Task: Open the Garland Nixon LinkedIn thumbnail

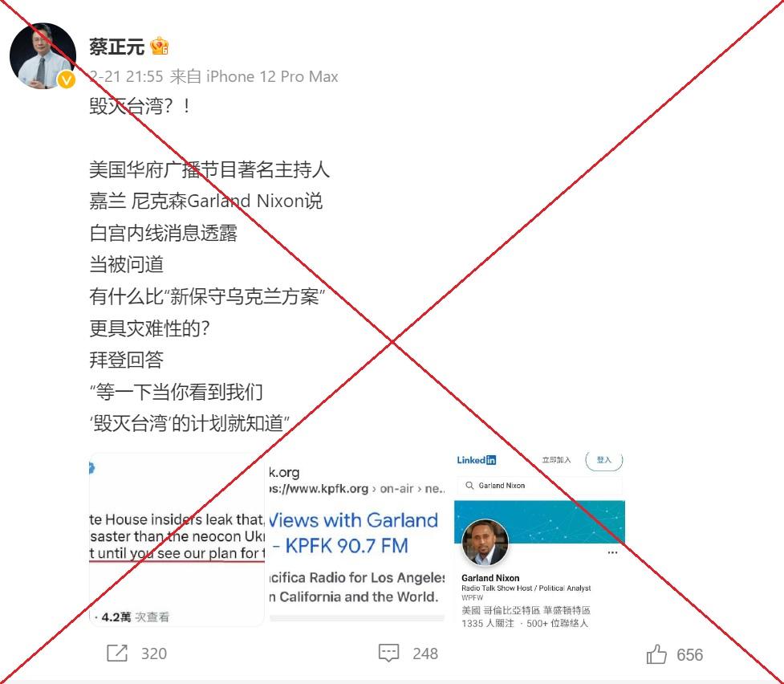Action: click(x=539, y=539)
